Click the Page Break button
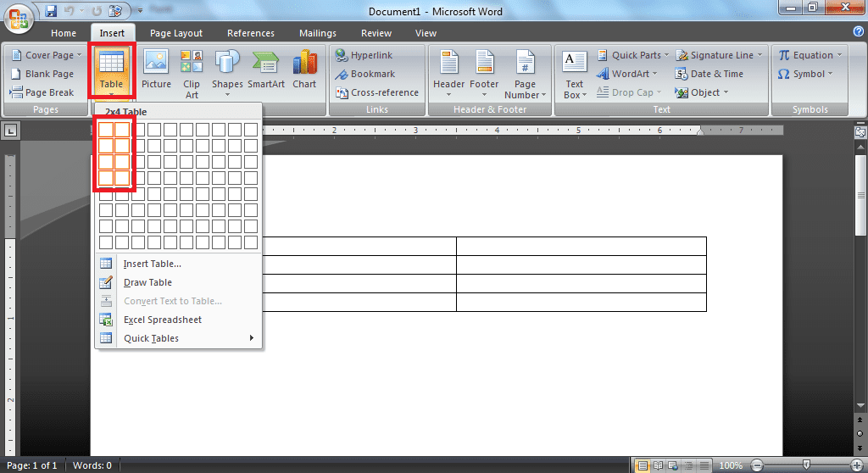Viewport: 868px width, 473px height. pyautogui.click(x=42, y=92)
